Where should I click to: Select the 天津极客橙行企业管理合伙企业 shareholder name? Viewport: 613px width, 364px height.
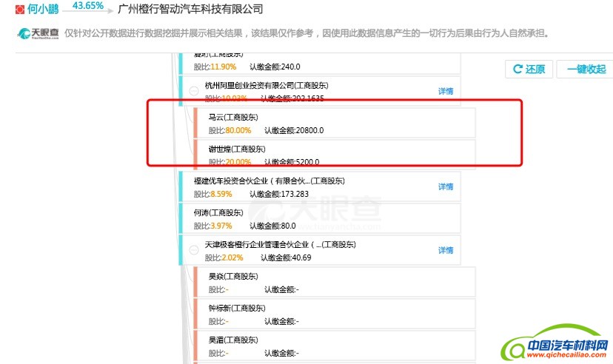click(280, 244)
